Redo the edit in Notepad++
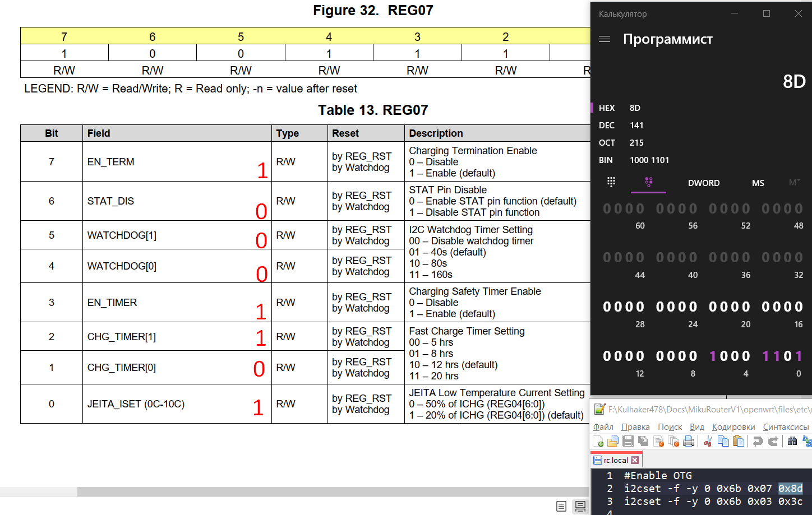Viewport: 812px width, 515px height. pyautogui.click(x=773, y=442)
